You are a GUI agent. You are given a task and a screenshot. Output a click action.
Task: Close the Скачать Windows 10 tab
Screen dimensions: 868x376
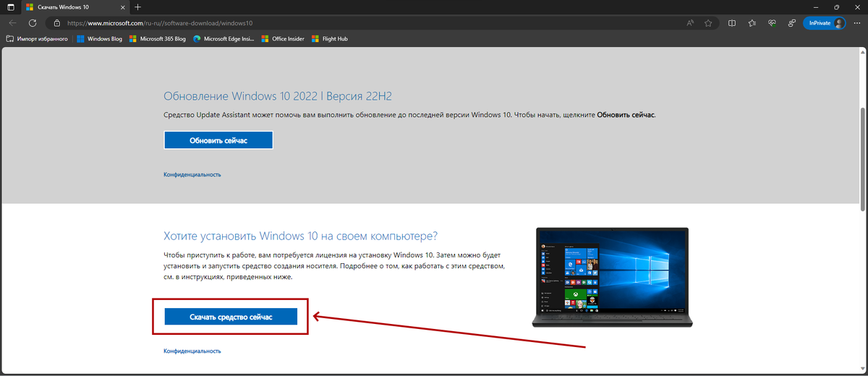122,7
